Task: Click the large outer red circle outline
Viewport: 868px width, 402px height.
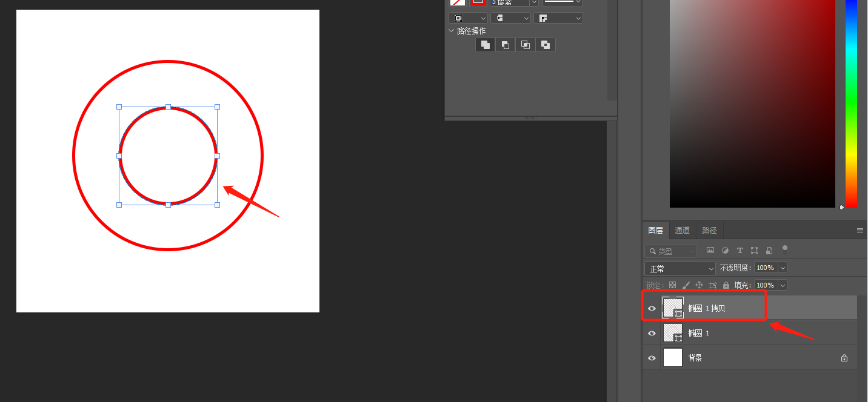Action: (168, 62)
